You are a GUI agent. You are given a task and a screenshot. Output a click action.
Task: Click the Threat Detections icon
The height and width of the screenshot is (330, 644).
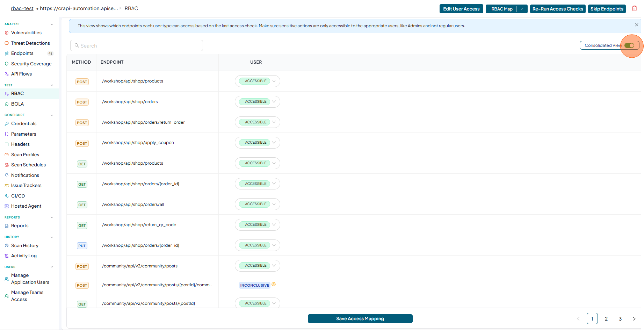click(7, 43)
